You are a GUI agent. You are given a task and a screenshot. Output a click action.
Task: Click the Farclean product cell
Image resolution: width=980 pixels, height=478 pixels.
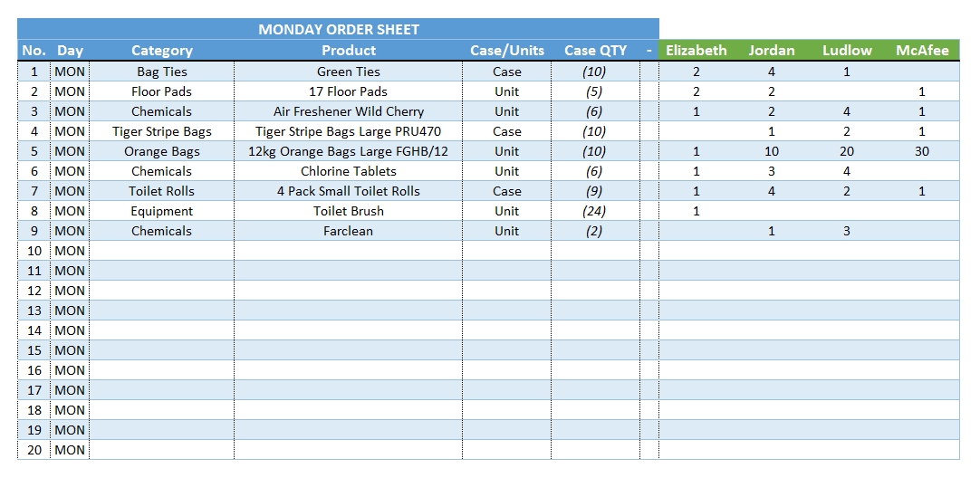pyautogui.click(x=349, y=231)
